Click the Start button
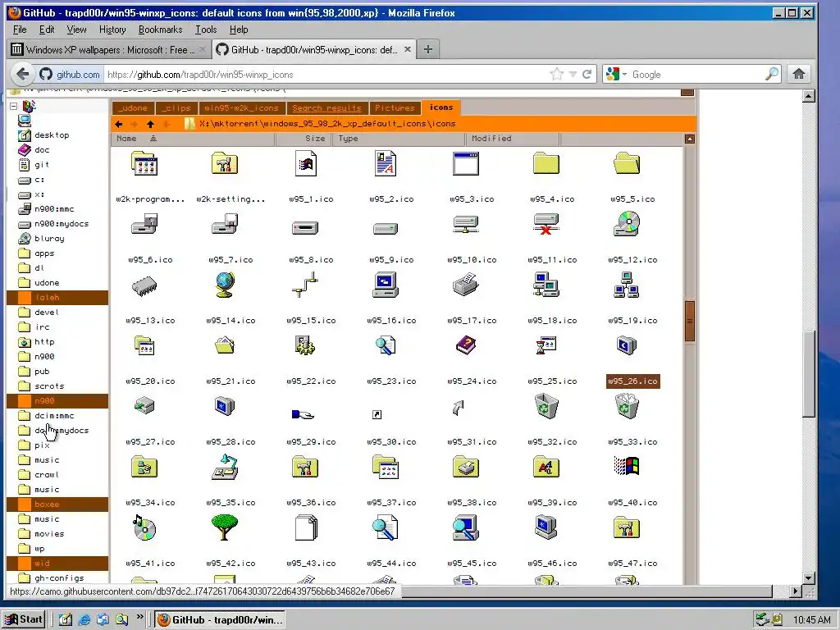Image resolution: width=840 pixels, height=630 pixels. [x=24, y=619]
